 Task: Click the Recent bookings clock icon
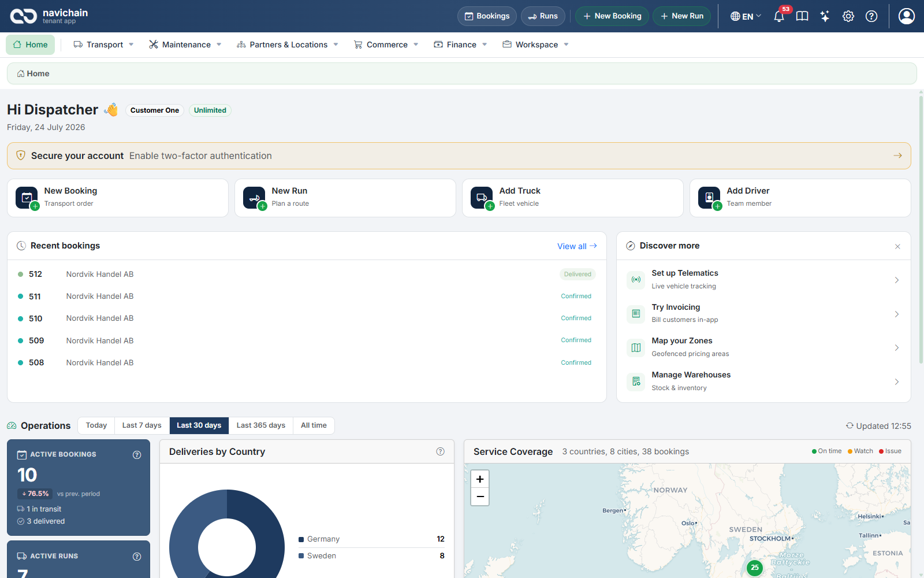(21, 246)
